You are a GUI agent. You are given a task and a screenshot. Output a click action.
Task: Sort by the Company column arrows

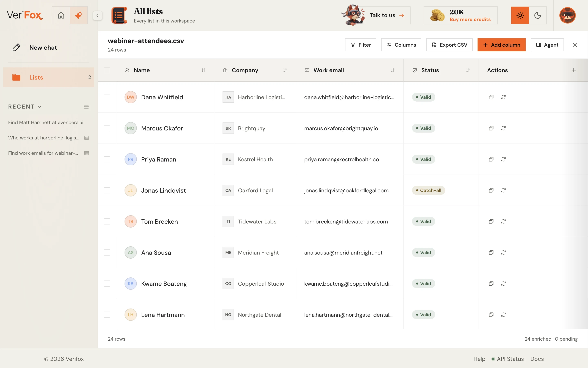tap(285, 70)
